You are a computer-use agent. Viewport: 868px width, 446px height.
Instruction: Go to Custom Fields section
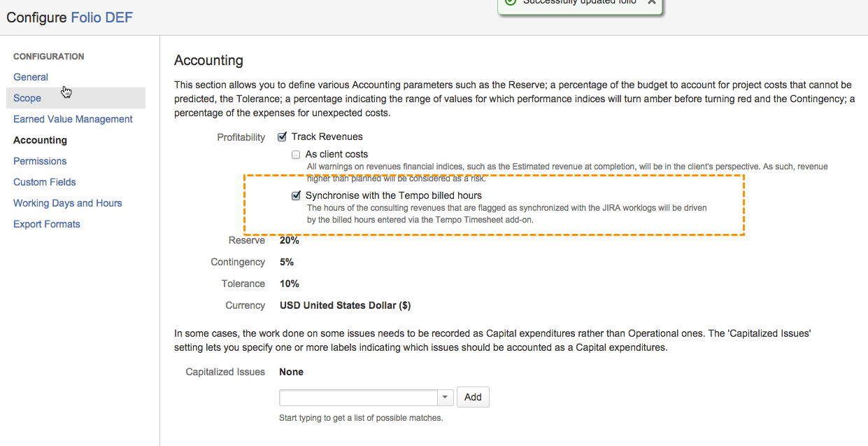(44, 182)
